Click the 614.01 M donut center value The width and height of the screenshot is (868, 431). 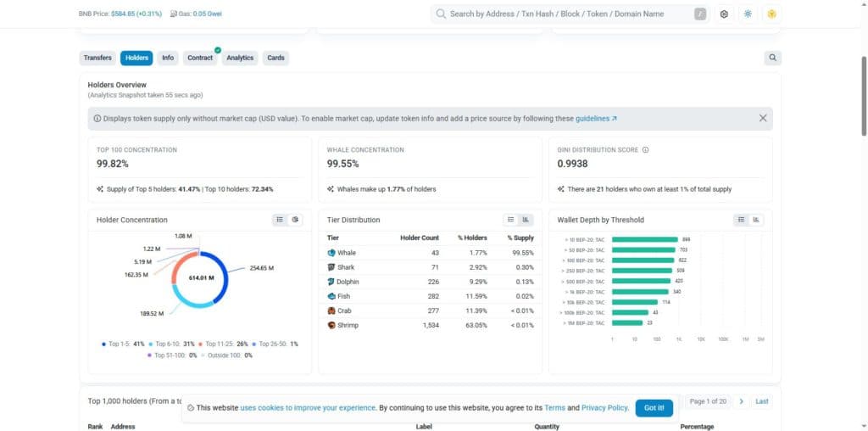201,277
